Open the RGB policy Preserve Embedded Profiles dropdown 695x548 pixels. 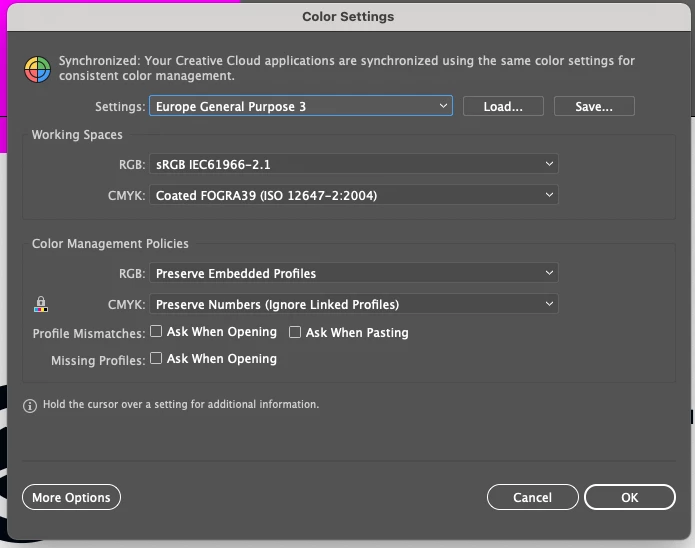(354, 273)
